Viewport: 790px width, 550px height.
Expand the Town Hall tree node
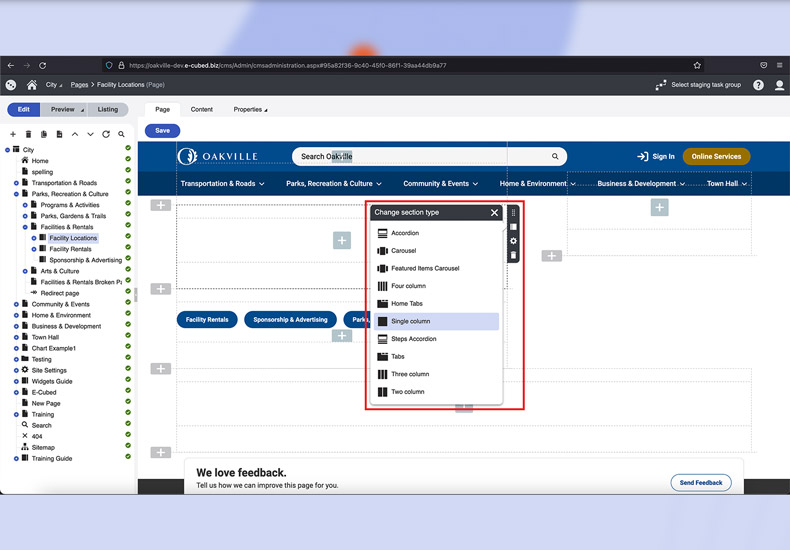(17, 337)
